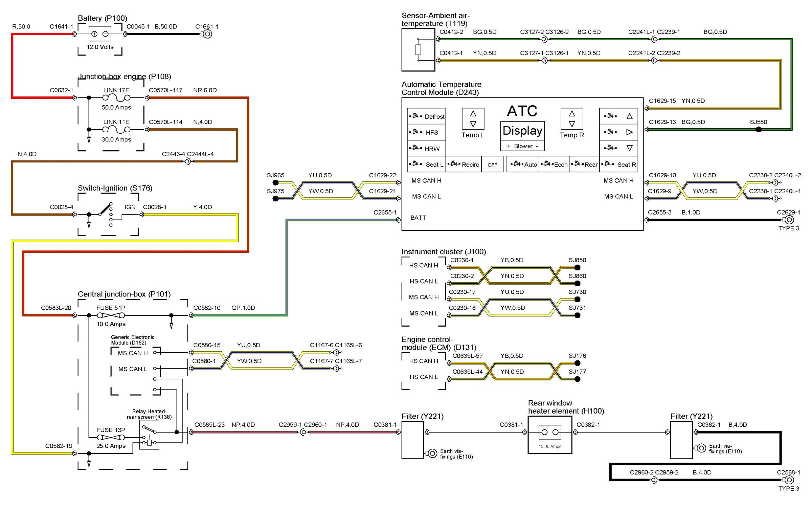The height and width of the screenshot is (510, 812).
Task: Click Temp R down arrow
Action: [x=572, y=124]
